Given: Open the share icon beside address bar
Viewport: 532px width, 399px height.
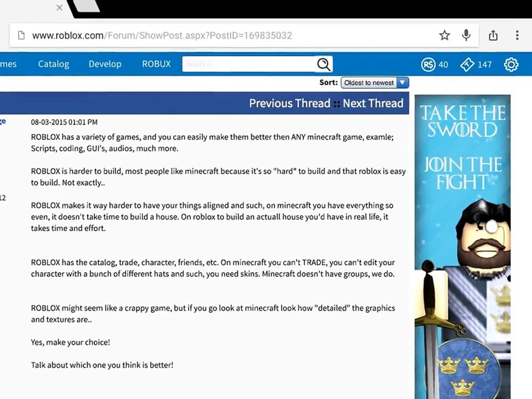Looking at the screenshot, I should pyautogui.click(x=493, y=35).
